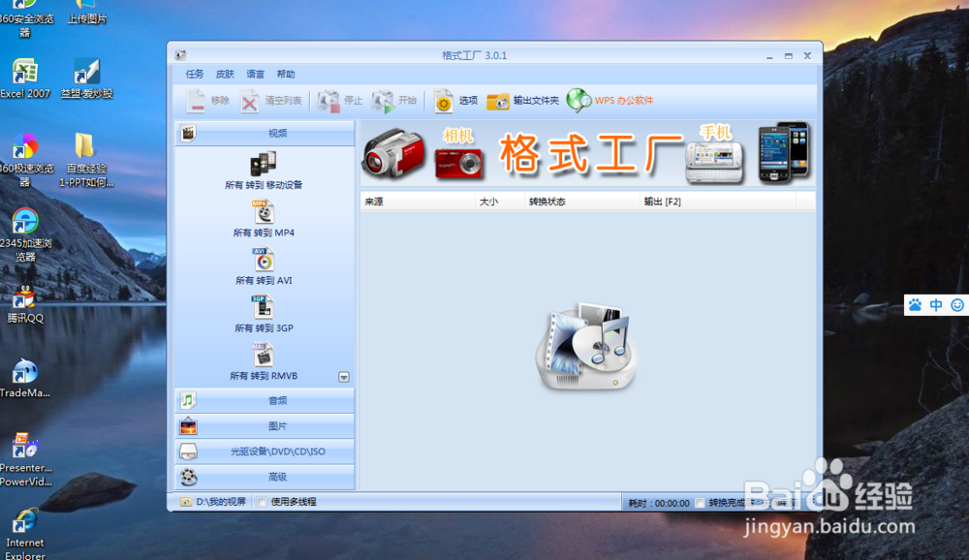969x560 pixels.
Task: Click the 转换状态 column header
Action: (581, 202)
